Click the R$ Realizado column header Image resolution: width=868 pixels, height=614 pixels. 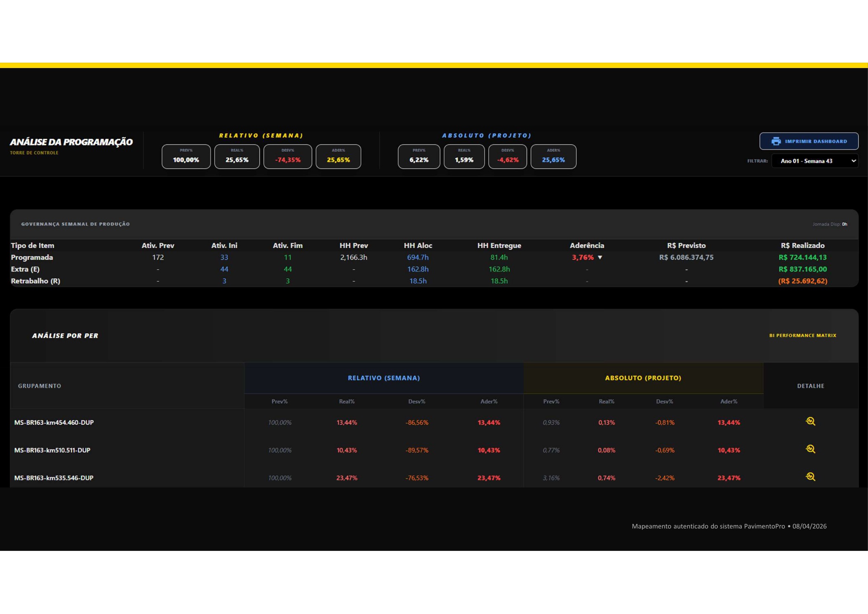click(802, 245)
